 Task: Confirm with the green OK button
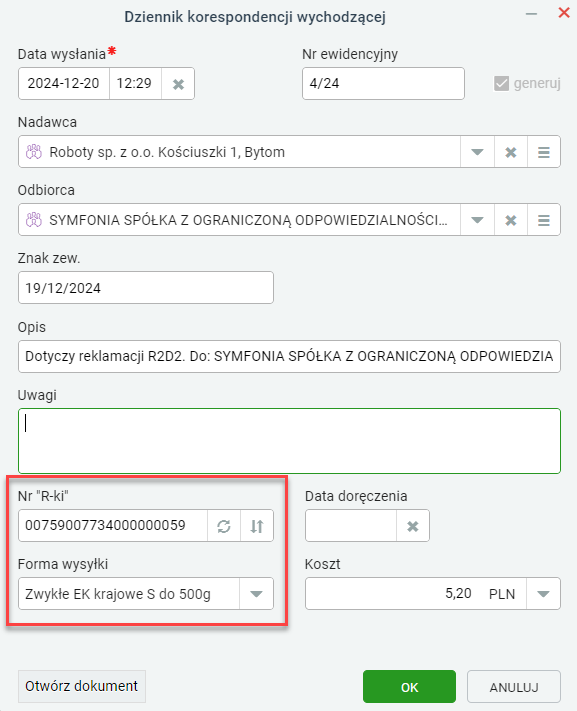409,687
